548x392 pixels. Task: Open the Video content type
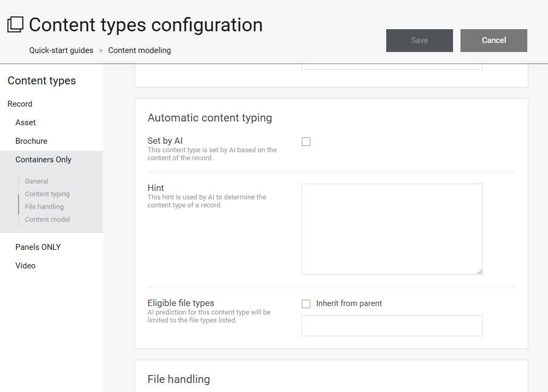coord(25,266)
